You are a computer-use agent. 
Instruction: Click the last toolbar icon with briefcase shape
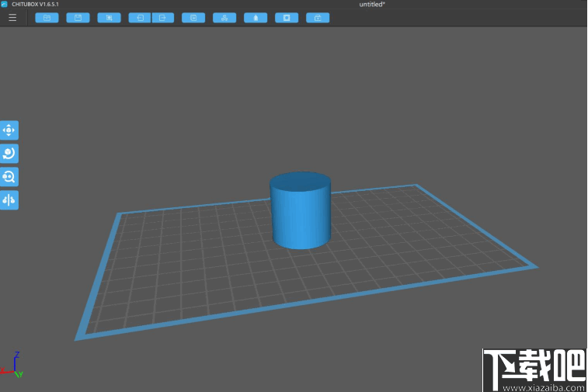tap(318, 18)
